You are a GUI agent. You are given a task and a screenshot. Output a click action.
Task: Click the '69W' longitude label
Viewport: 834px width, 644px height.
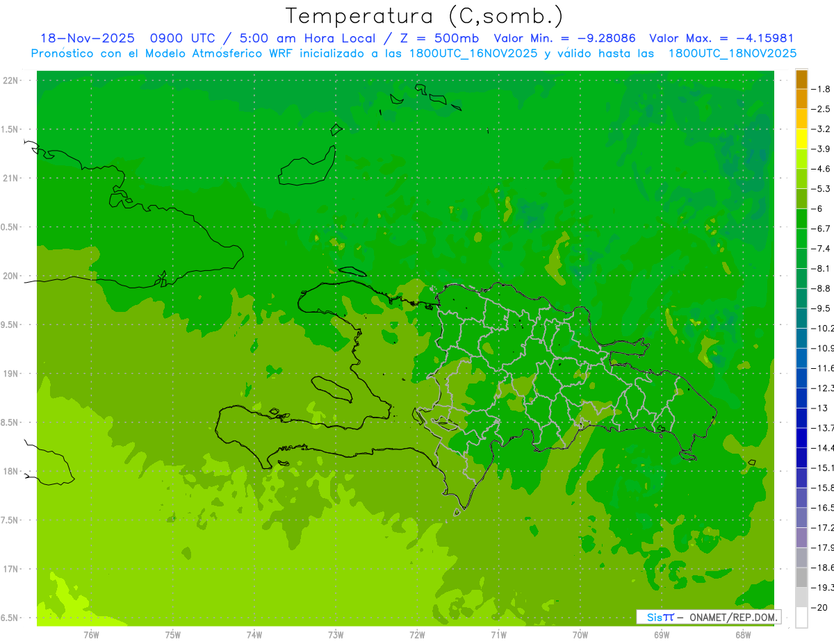(662, 635)
